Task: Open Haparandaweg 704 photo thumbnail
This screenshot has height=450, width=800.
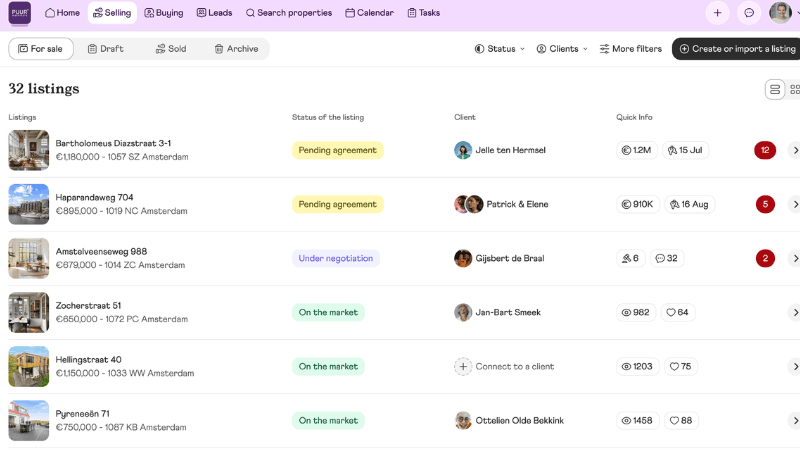Action: click(x=29, y=204)
